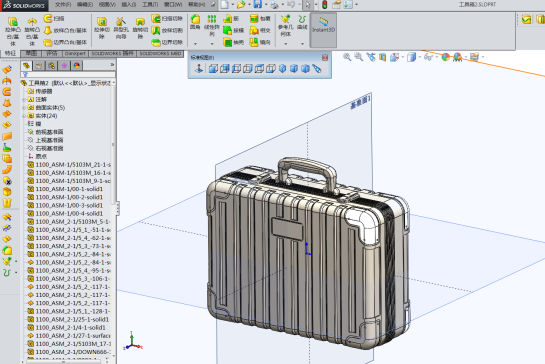Open the Hole Wizard (异型孔向导)

(x=121, y=28)
